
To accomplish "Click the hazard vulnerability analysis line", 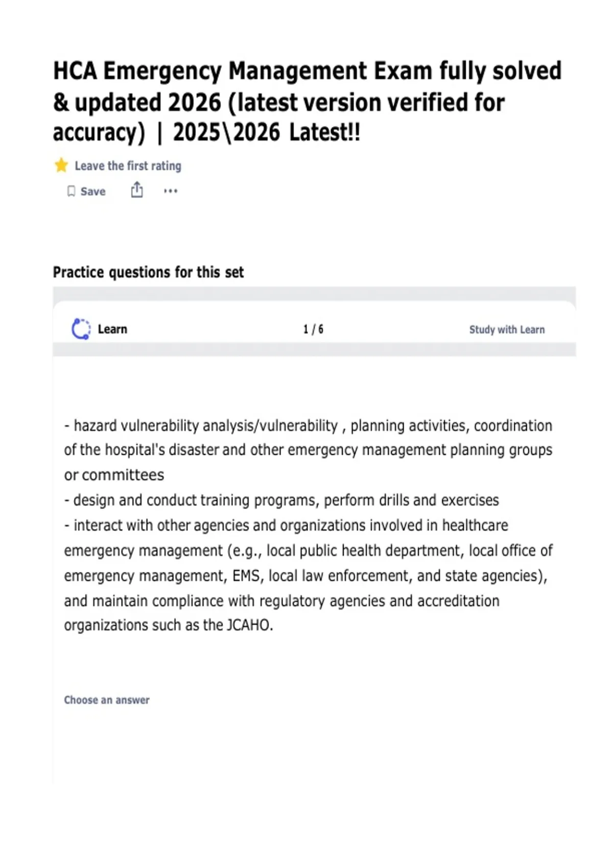I will [x=308, y=425].
